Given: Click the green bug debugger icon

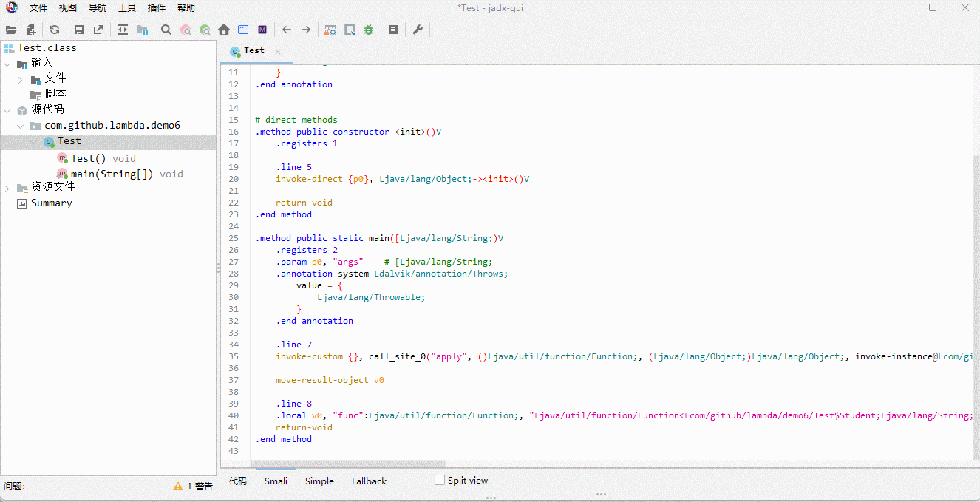Looking at the screenshot, I should pyautogui.click(x=369, y=30).
